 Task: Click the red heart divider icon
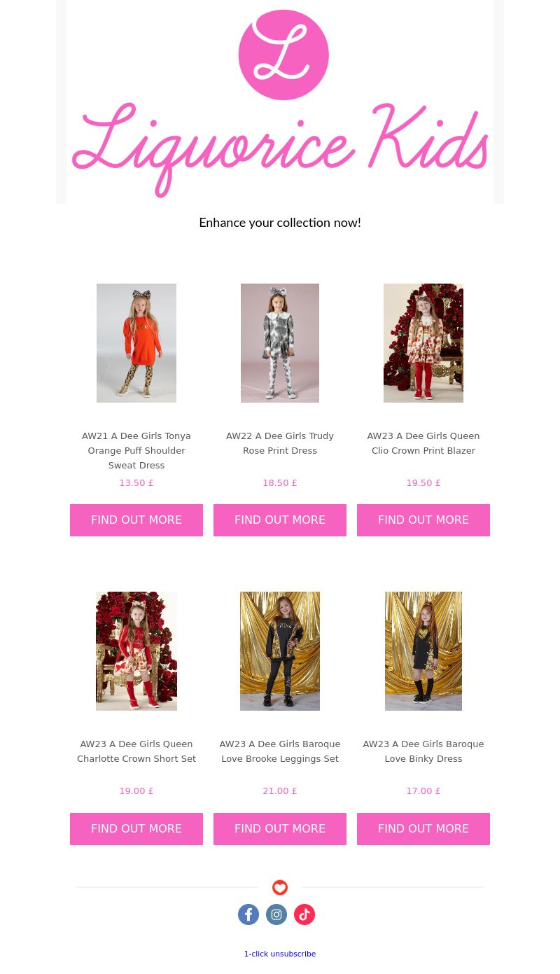pyautogui.click(x=280, y=888)
